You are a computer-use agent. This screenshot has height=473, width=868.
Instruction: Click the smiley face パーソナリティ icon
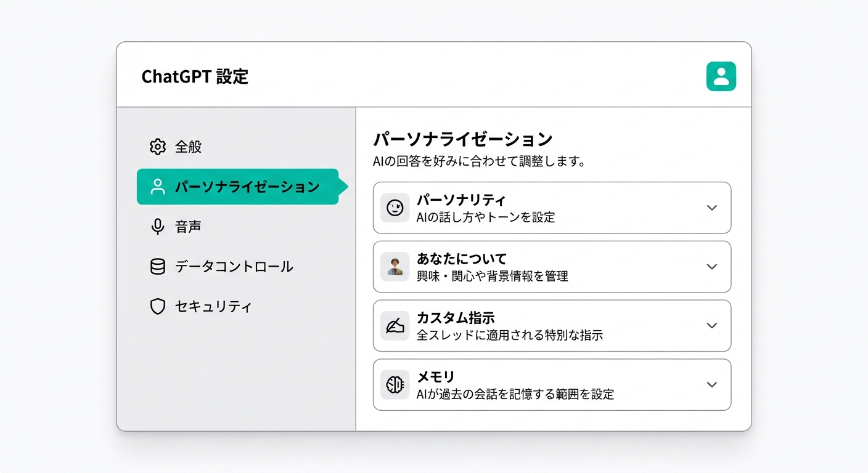tap(395, 208)
